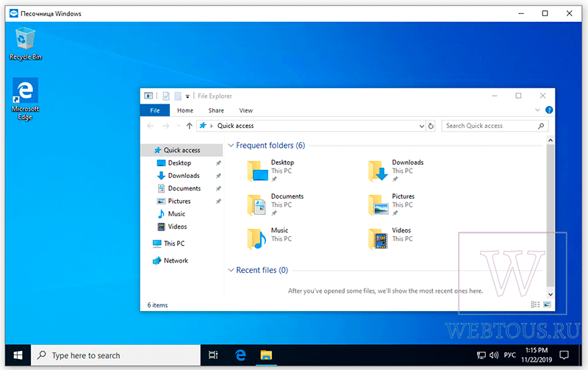The width and height of the screenshot is (588, 370).
Task: Select Music in navigation pane
Action: [x=176, y=214]
